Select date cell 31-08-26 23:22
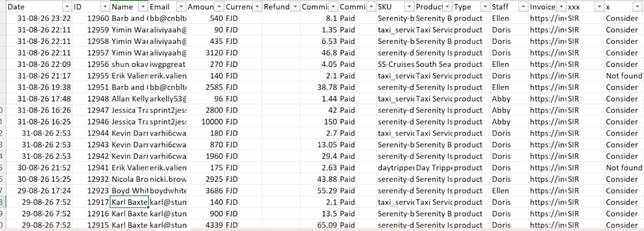Screen dimensions: 644x231 (x=39, y=18)
